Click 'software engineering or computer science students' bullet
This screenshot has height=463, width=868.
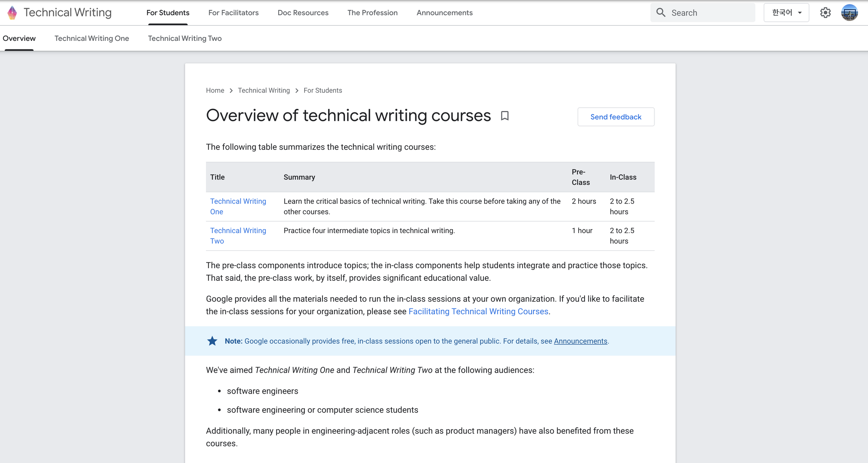tap(322, 410)
